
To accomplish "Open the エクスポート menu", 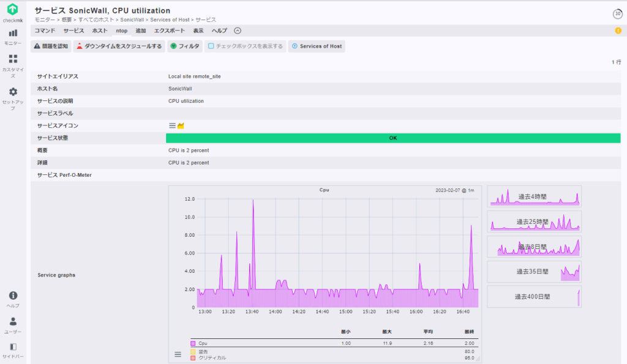I will (170, 31).
